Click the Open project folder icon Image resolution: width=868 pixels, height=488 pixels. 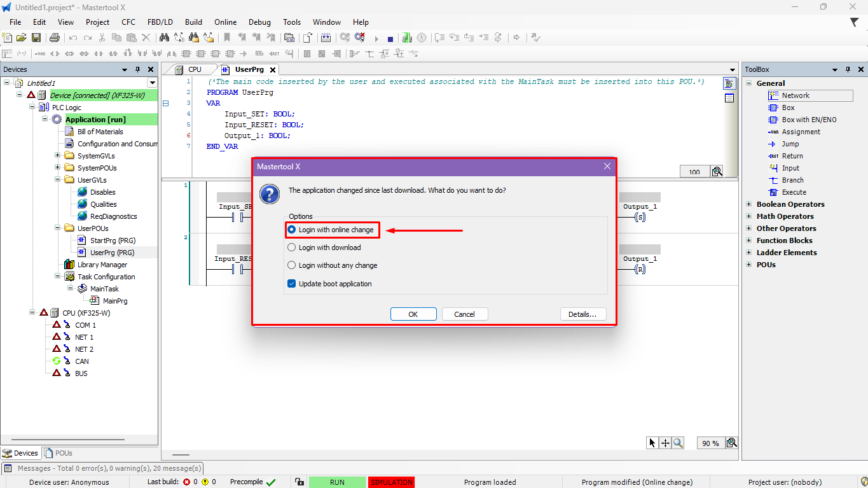coord(22,38)
